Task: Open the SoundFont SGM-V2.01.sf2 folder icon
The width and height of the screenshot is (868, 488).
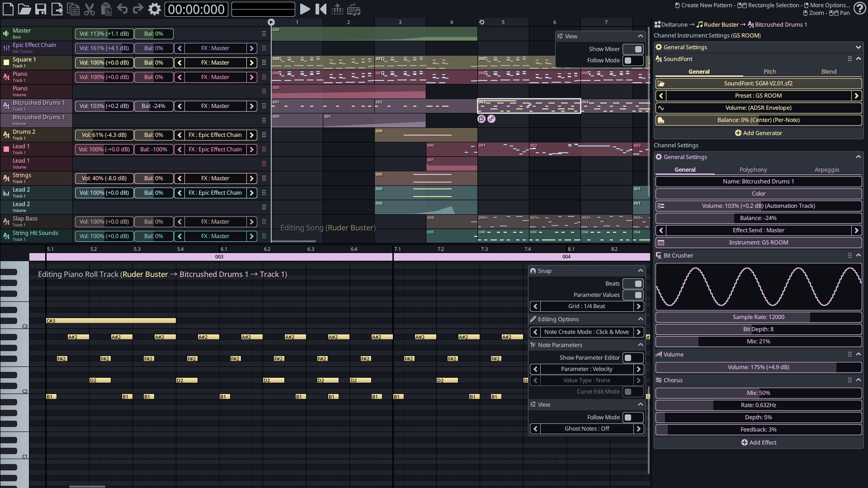Action: tap(661, 84)
